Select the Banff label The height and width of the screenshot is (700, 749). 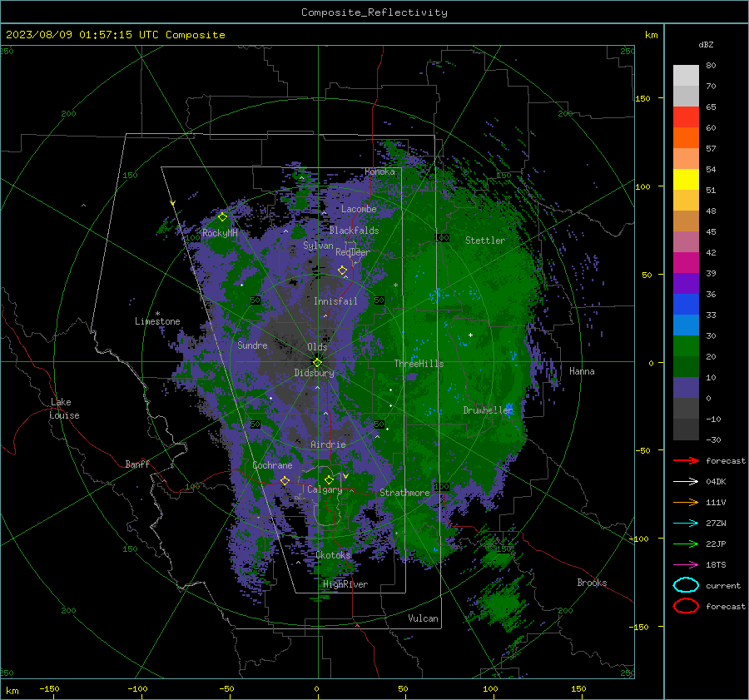137,464
